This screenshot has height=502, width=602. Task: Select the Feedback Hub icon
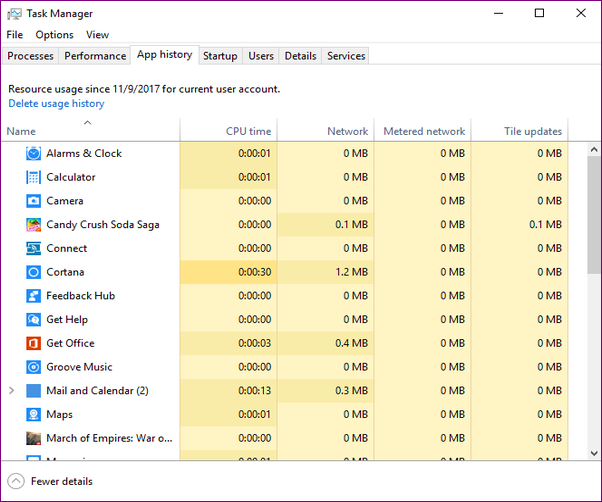[x=34, y=296]
